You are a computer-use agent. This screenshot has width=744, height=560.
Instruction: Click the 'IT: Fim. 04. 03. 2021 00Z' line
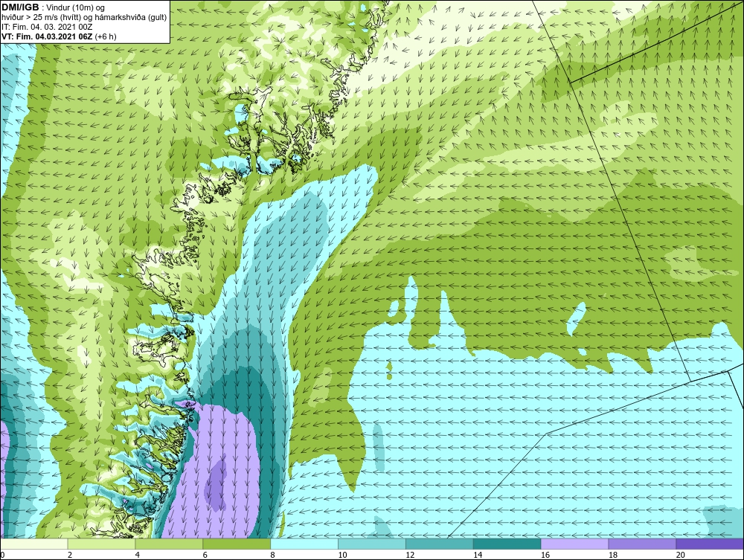(x=47, y=27)
